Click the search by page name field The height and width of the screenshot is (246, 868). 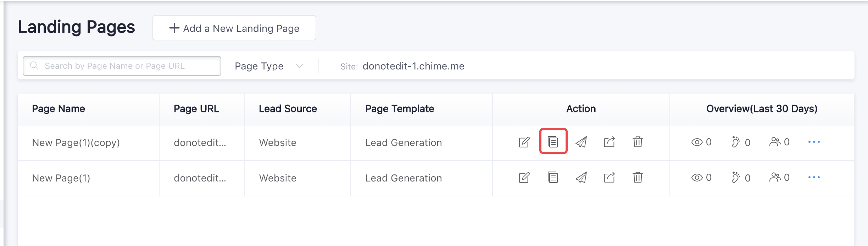click(x=122, y=66)
